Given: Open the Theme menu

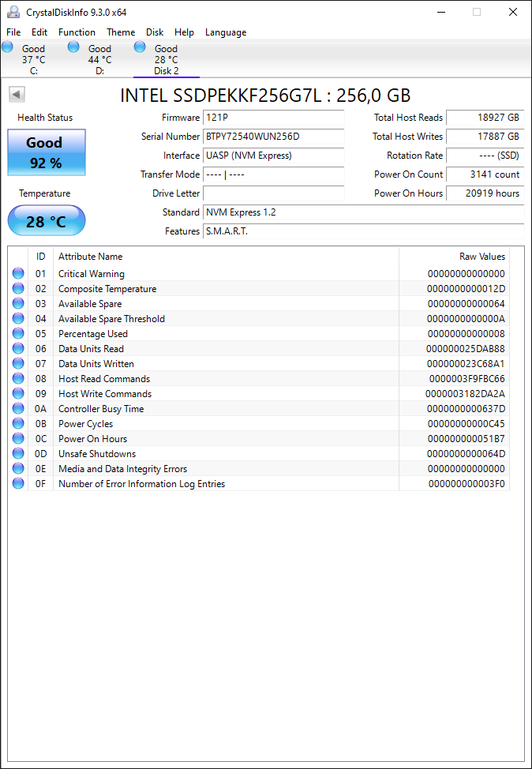Looking at the screenshot, I should tap(121, 32).
